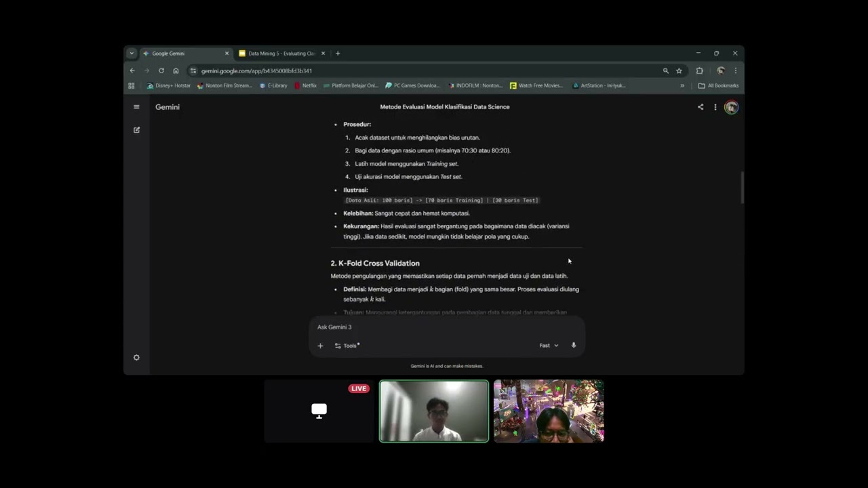Open the Gemini main menu hamburger

coord(136,107)
